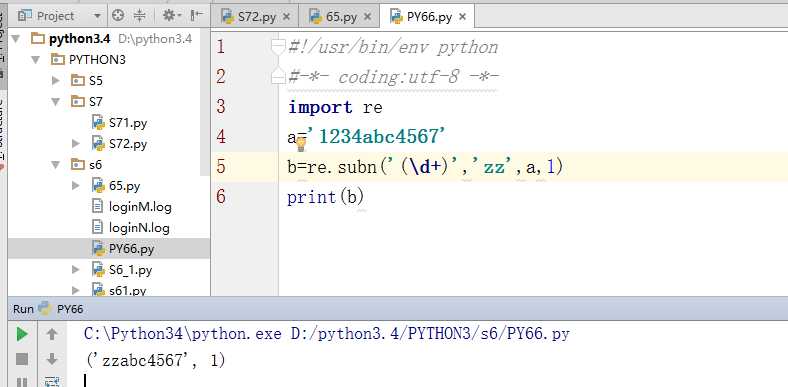This screenshot has height=387, width=788.
Task: Hide the Project tool window
Action: (196, 16)
